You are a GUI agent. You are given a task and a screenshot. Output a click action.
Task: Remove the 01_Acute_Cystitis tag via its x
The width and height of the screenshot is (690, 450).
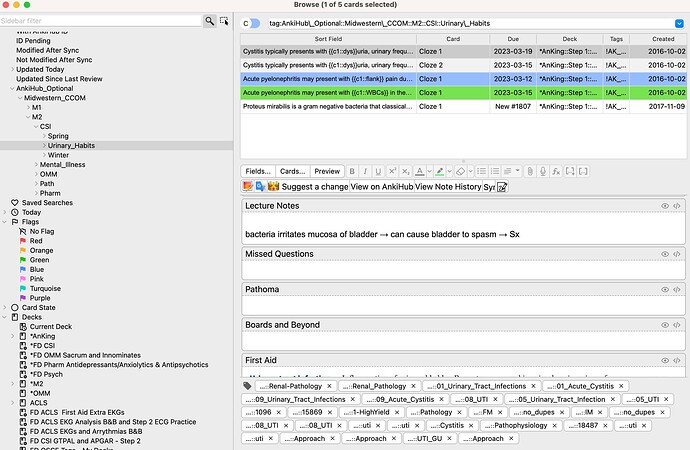point(621,386)
